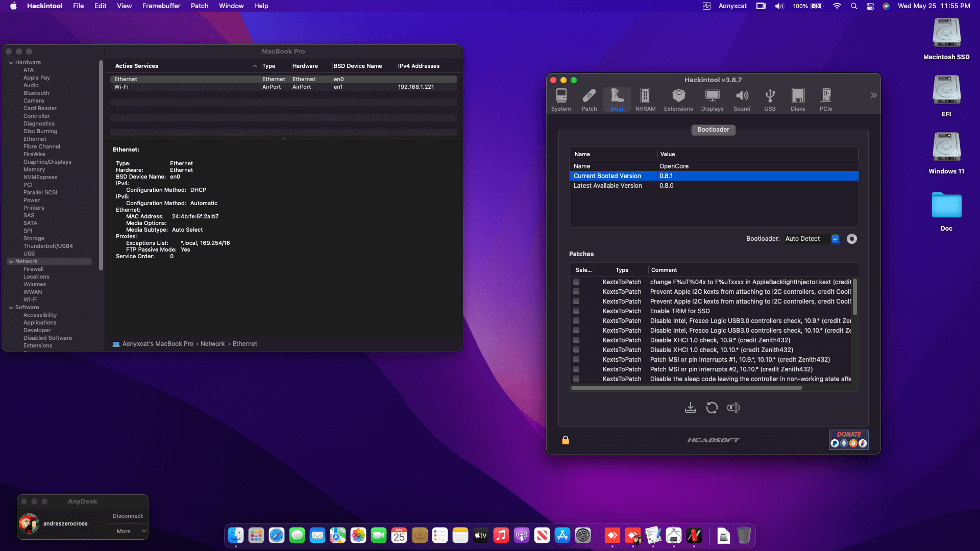Select the EFI drive on desktop
Image resolution: width=980 pixels, height=551 pixels.
click(946, 96)
